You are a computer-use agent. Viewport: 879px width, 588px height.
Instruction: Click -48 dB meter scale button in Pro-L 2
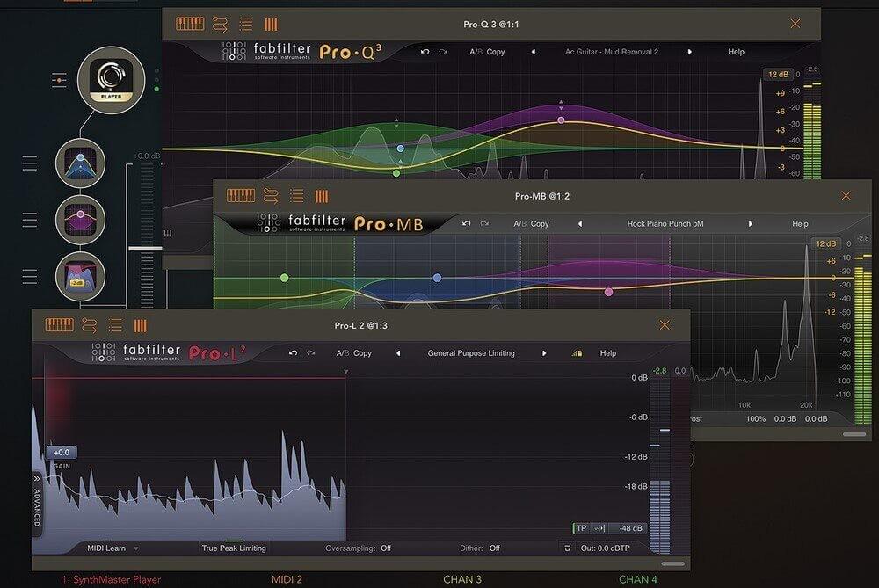(x=630, y=528)
